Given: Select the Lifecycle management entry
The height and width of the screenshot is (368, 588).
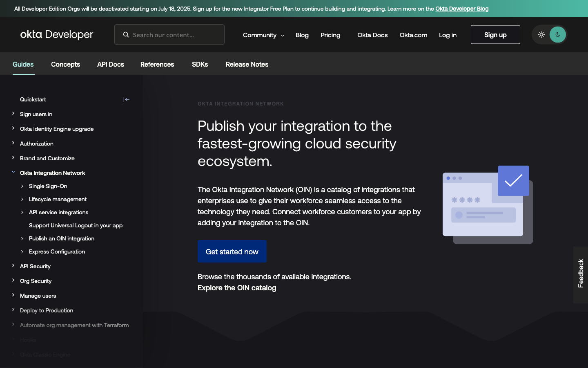Looking at the screenshot, I should coord(58,199).
